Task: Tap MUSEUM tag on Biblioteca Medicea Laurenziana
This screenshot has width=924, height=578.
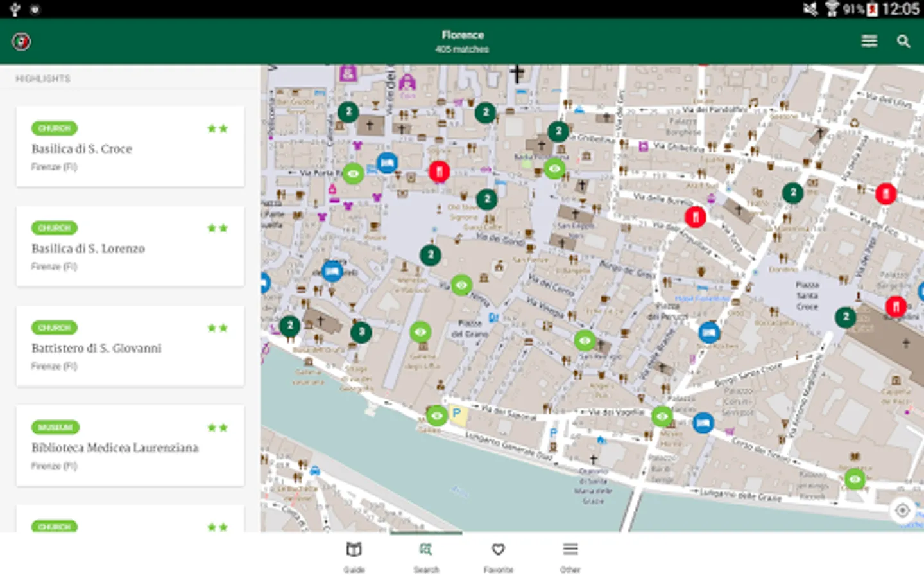Action: 55,427
